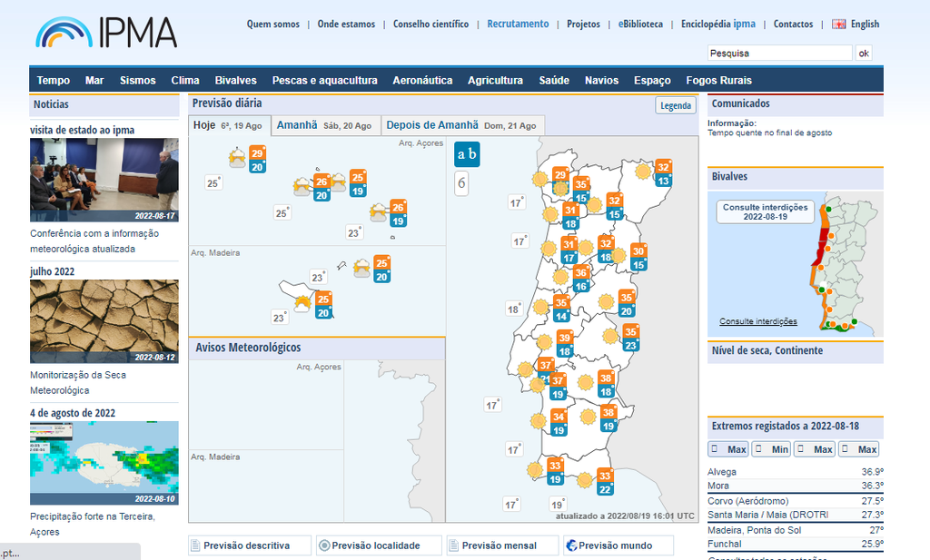Click the '6' button on the forecast map
Screen dimensions: 930x560
point(461,183)
